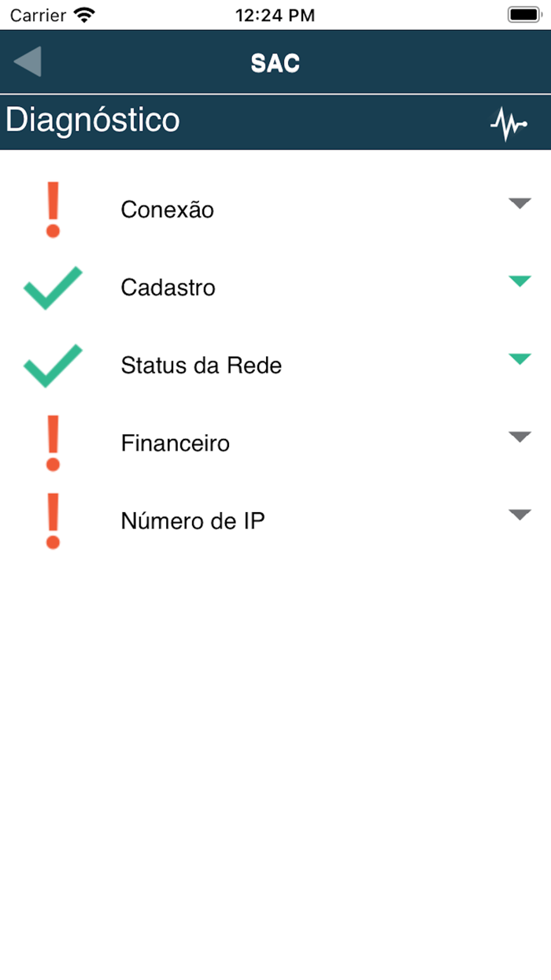The height and width of the screenshot is (980, 551).
Task: Tap the Diagnóstico section heading
Action: (x=93, y=121)
